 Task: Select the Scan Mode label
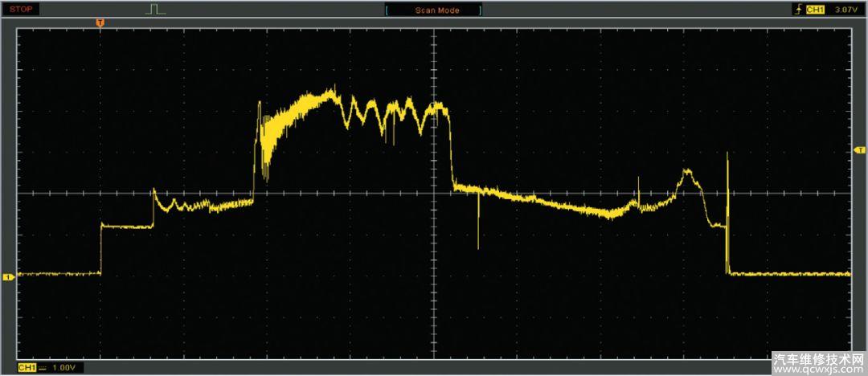click(436, 10)
